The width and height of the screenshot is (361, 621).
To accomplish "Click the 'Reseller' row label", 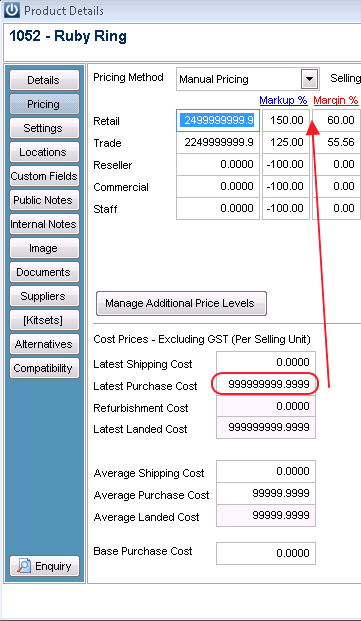I will [x=113, y=165].
